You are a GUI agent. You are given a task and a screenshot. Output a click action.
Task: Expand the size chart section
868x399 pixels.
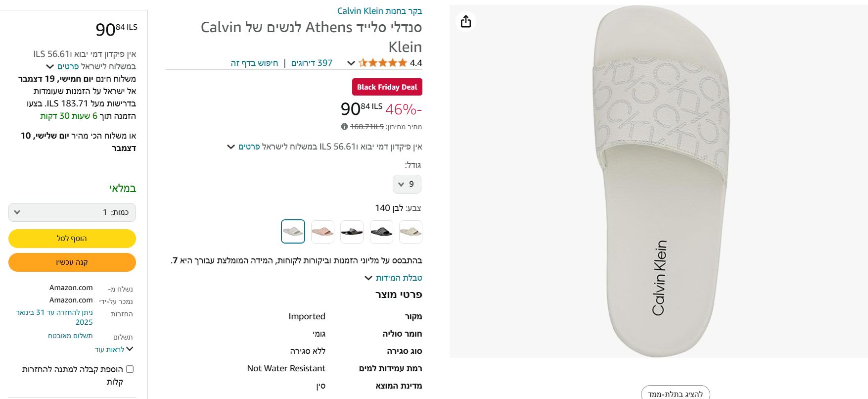pos(394,278)
